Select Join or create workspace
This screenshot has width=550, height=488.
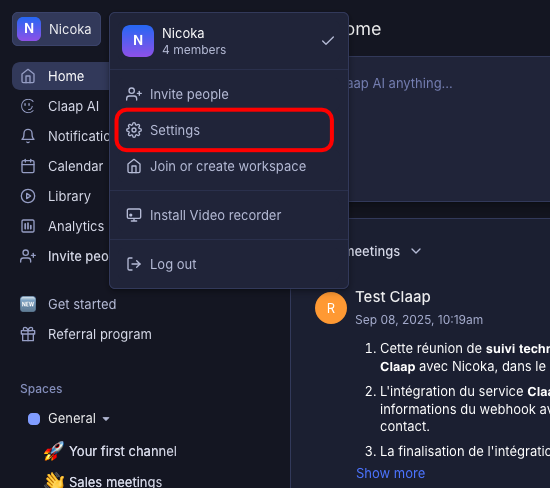tap(229, 166)
